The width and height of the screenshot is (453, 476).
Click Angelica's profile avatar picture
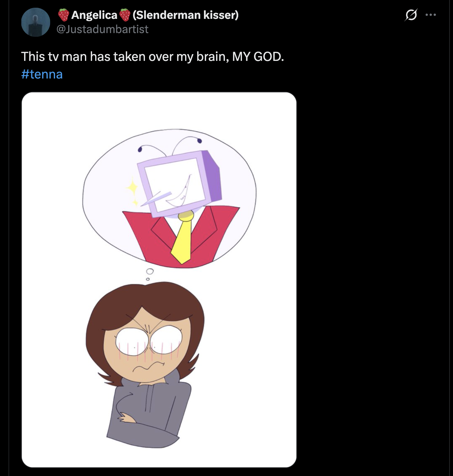(x=36, y=22)
